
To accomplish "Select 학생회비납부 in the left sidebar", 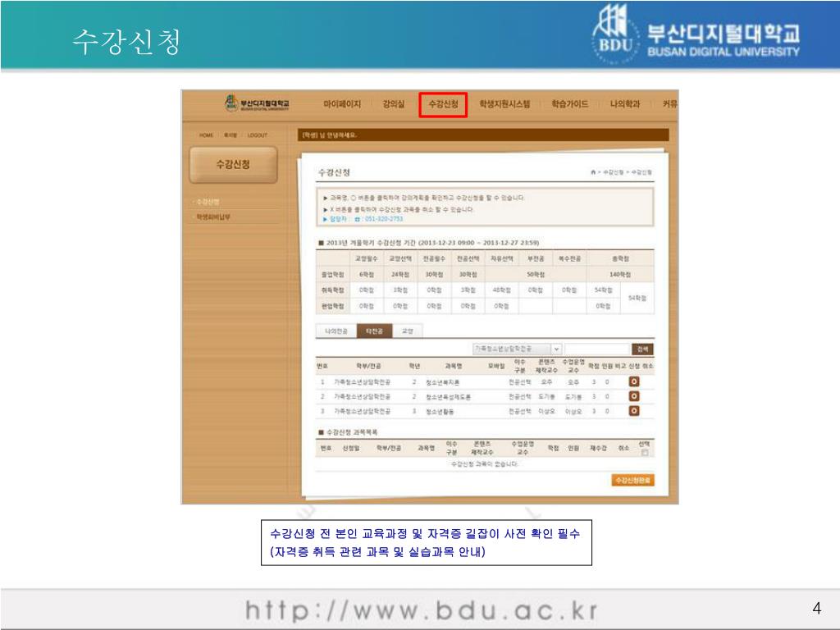I will click(212, 217).
